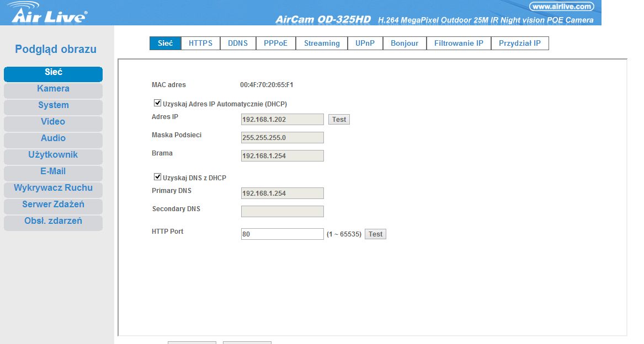
Task: Open Podgląd obrazu live view
Action: (56, 49)
